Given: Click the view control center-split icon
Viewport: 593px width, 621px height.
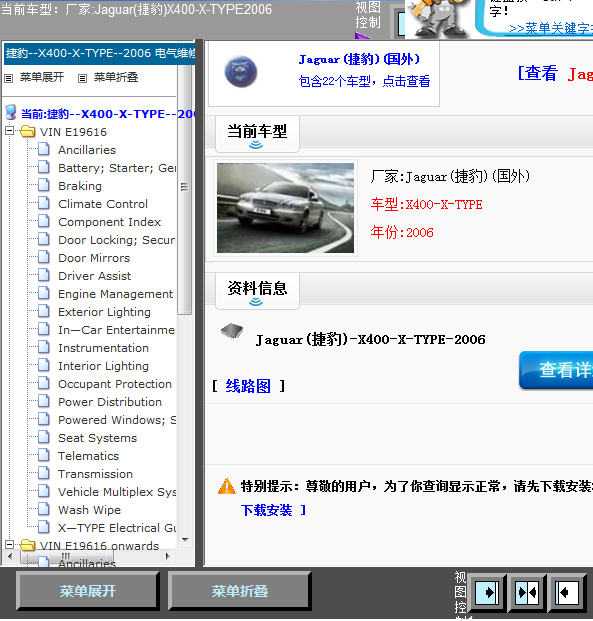Looking at the screenshot, I should (527, 592).
